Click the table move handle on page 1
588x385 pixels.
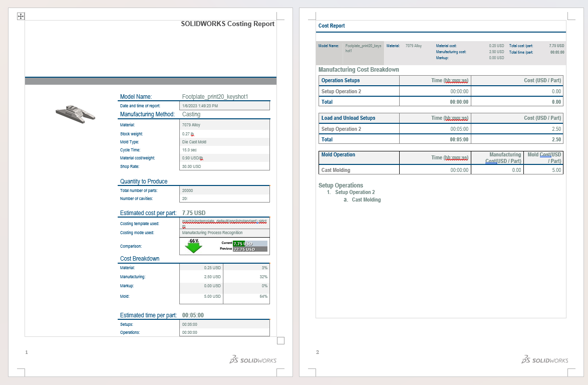[21, 16]
